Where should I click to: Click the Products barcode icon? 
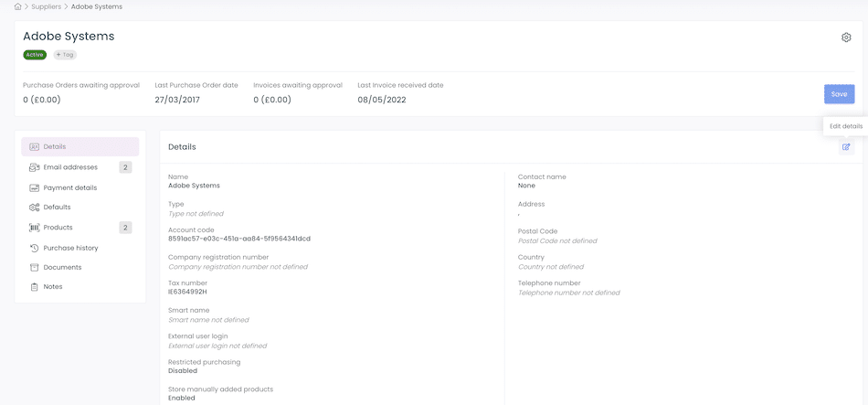coord(35,228)
